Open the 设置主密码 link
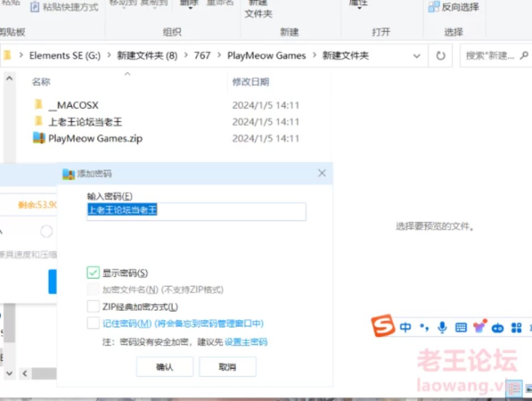Image resolution: width=532 pixels, height=401 pixels. pos(246,342)
